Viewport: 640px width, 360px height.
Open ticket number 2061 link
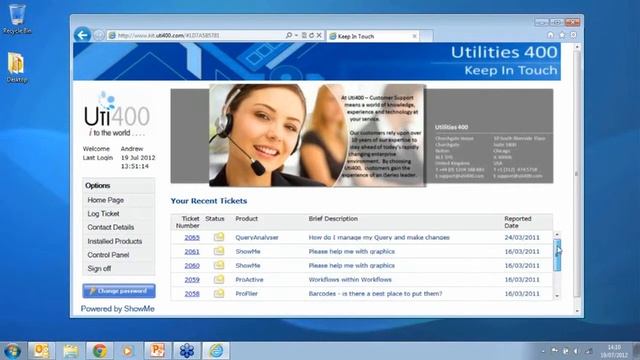[192, 251]
